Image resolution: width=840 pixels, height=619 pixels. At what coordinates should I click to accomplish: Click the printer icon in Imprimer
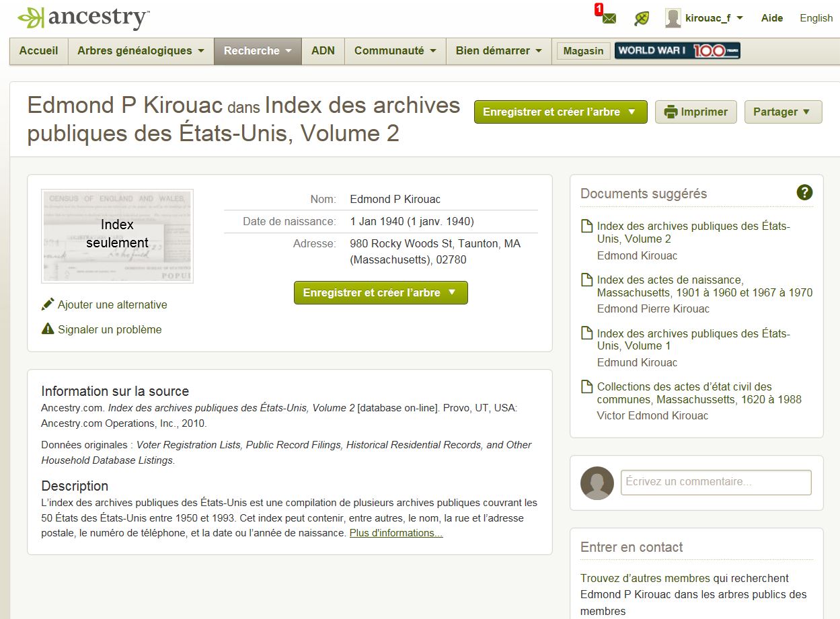coord(671,112)
